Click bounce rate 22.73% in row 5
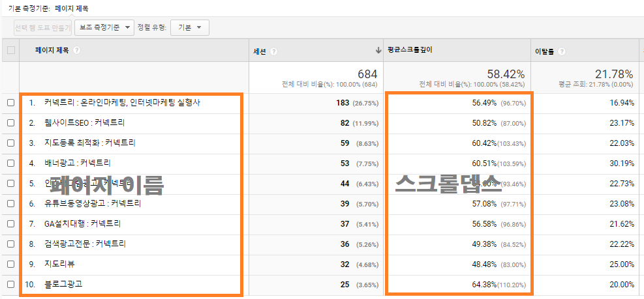Screen dimensions: 644x299 tap(622, 183)
